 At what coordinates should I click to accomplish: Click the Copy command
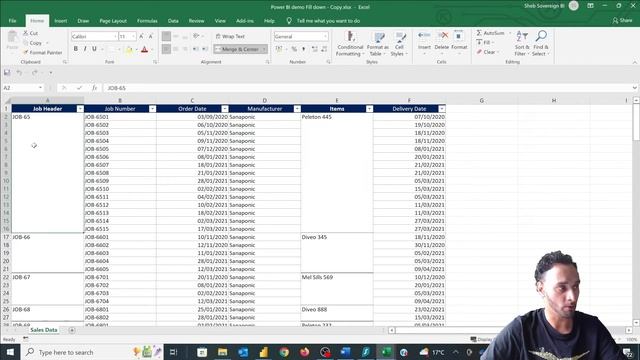click(x=33, y=43)
